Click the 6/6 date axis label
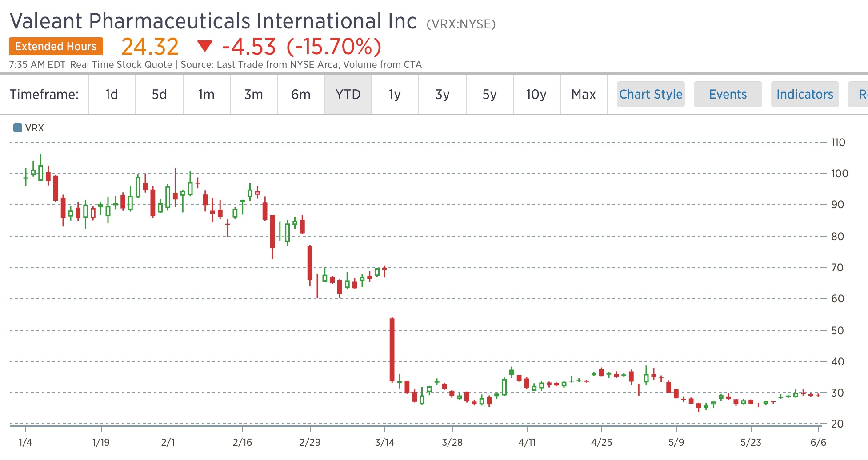 pos(819,442)
